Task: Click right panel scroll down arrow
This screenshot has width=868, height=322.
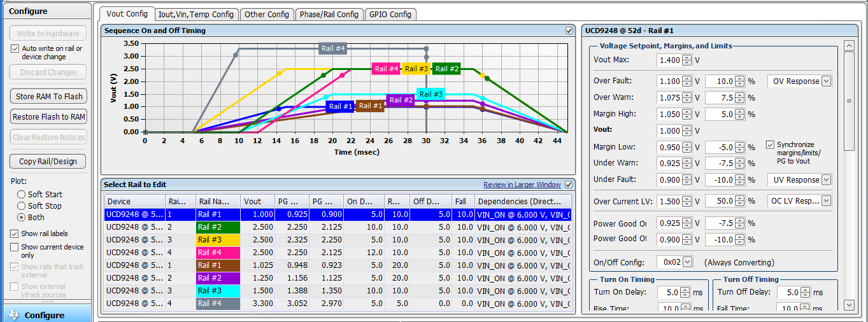Action: pos(848,305)
